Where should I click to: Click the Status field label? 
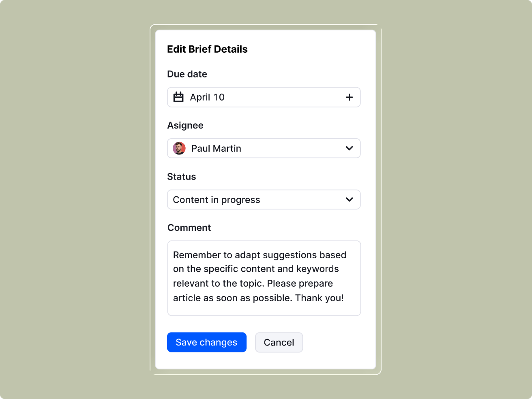point(182,177)
